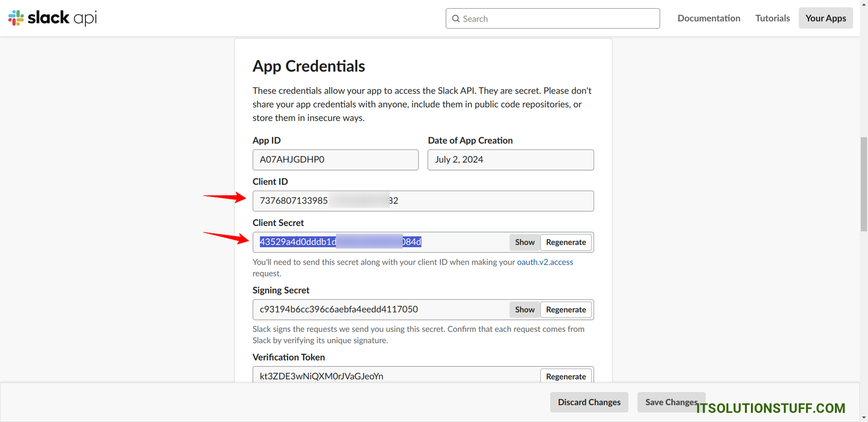Screen dimensions: 868x422
Task: Click the Client Secret value field
Action: (380, 242)
